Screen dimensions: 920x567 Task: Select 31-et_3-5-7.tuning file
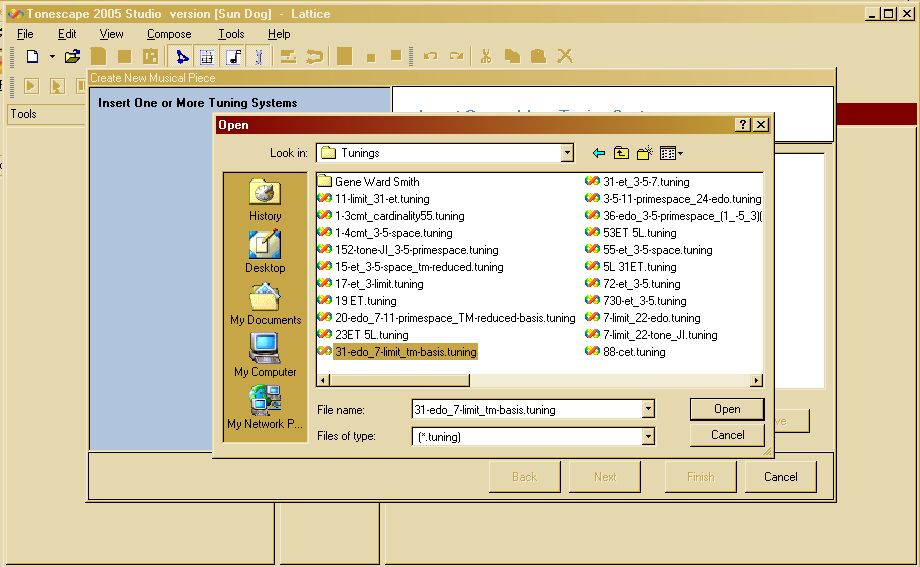(638, 182)
